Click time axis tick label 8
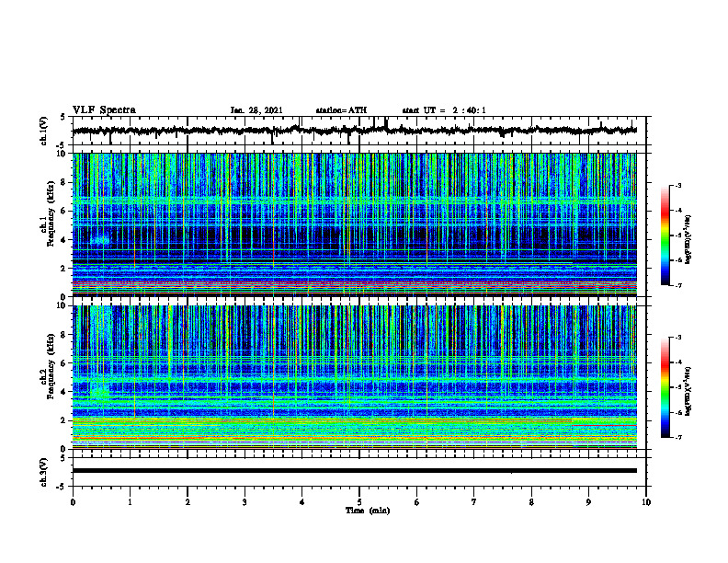 pyautogui.click(x=531, y=502)
